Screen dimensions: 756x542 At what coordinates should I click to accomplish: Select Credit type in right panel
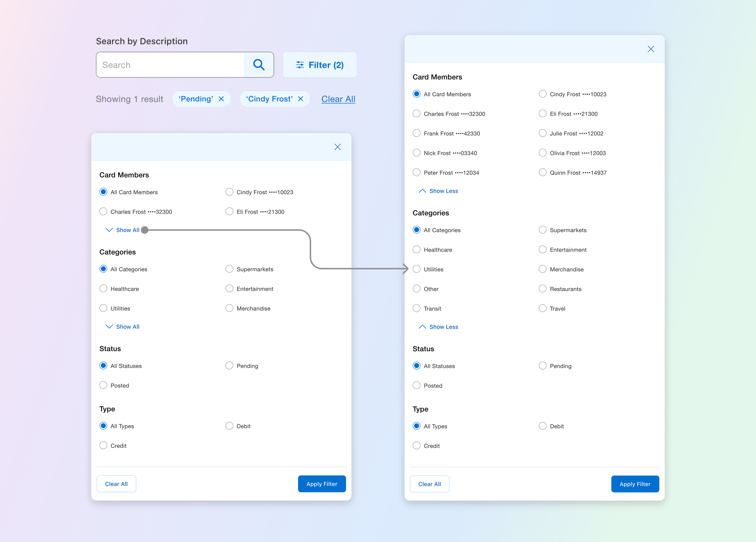pos(417,446)
